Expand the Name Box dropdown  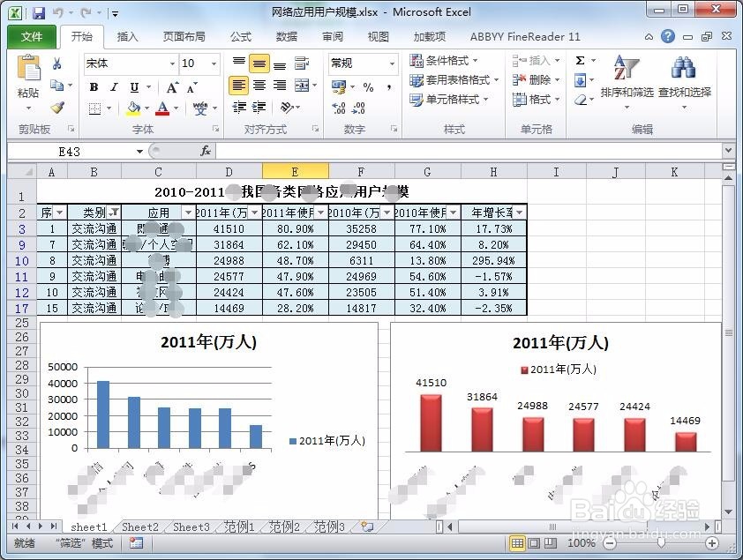point(139,152)
